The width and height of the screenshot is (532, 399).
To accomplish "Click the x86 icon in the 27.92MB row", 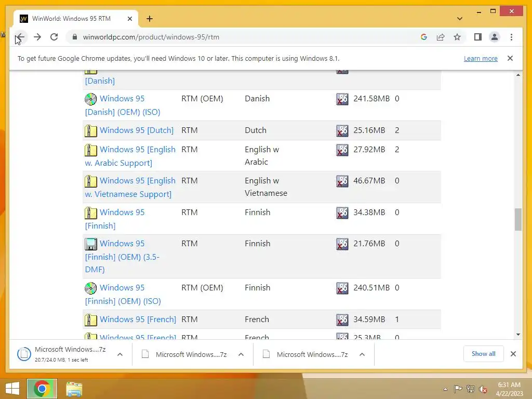I will [342, 150].
